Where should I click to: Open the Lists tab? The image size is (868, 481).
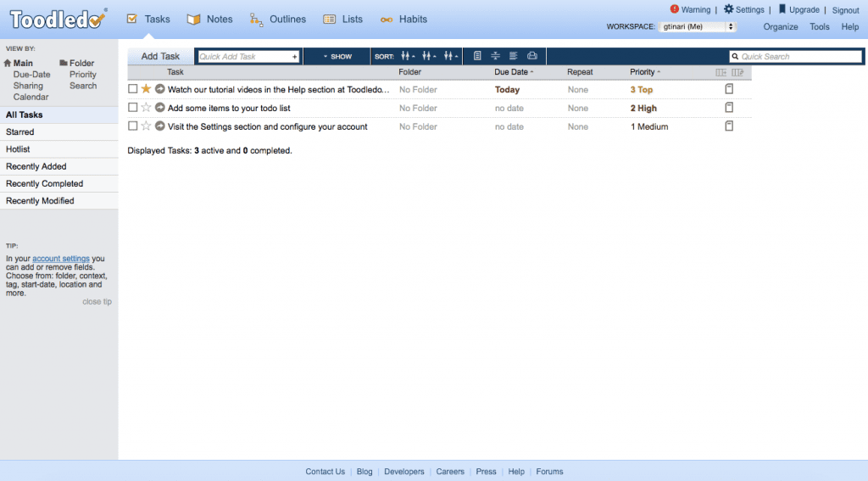pyautogui.click(x=342, y=19)
